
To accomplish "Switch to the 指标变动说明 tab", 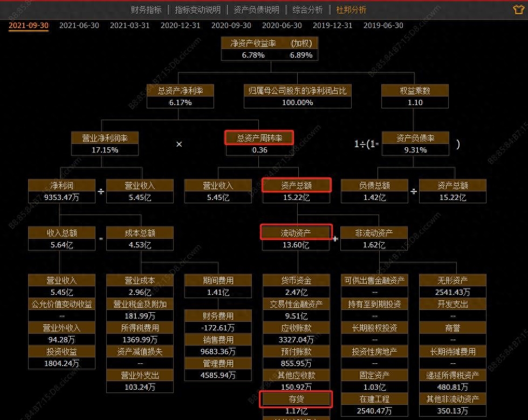I will click(197, 10).
